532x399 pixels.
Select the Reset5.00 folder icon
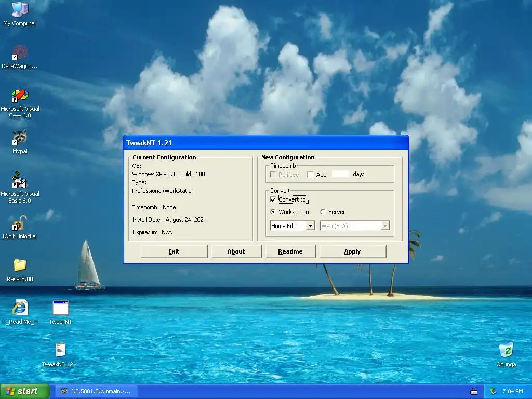tap(20, 270)
